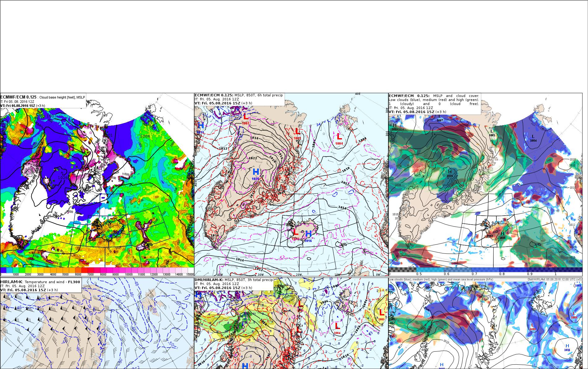The image size is (588, 369).
Task: Click 'DMI/HIRLAM: 05.08.2016 12:00 UTC (+3)' label
Action: (x=555, y=279)
